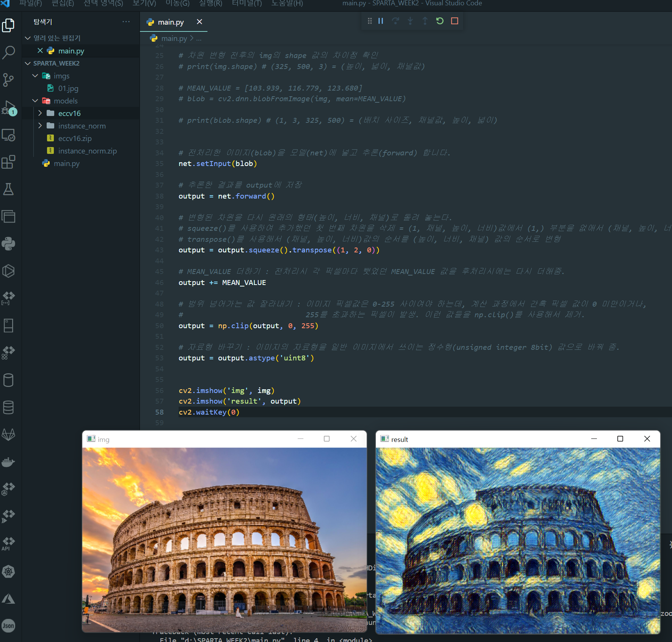Viewport: 672px width, 642px height.
Task: Select eccv16.zip in file tree
Action: (75, 138)
